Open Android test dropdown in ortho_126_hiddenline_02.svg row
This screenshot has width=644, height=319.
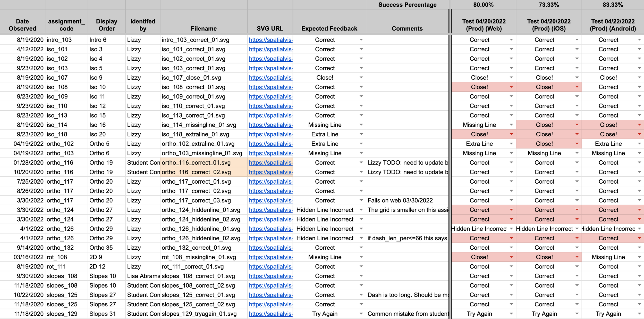click(639, 238)
